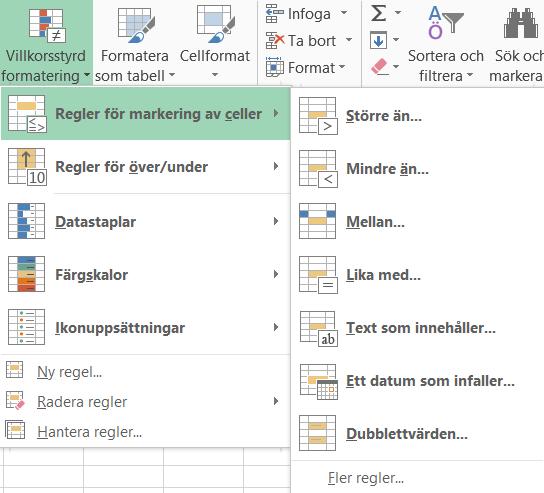Open the AutoSum dropdown arrow

tap(398, 13)
